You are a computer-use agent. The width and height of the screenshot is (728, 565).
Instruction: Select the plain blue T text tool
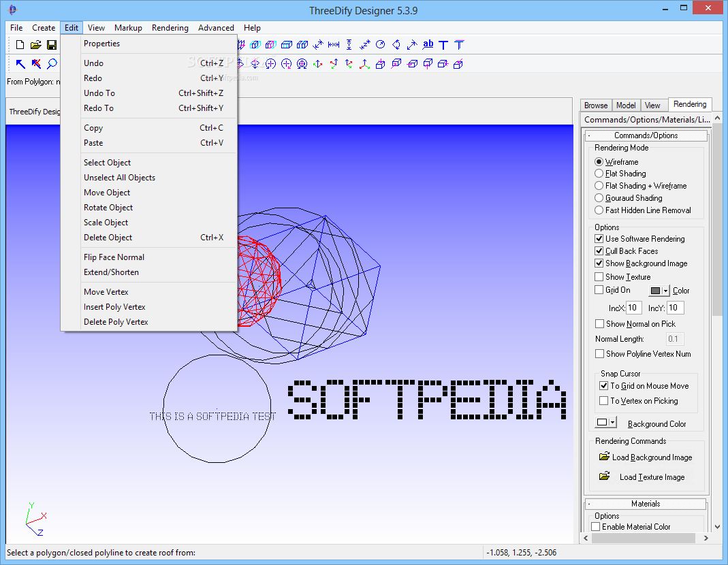tap(443, 44)
